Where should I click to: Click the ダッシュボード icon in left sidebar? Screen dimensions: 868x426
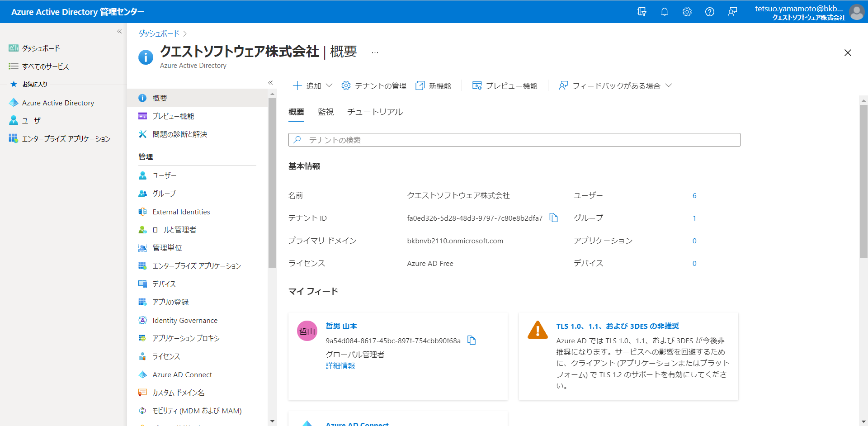click(14, 48)
